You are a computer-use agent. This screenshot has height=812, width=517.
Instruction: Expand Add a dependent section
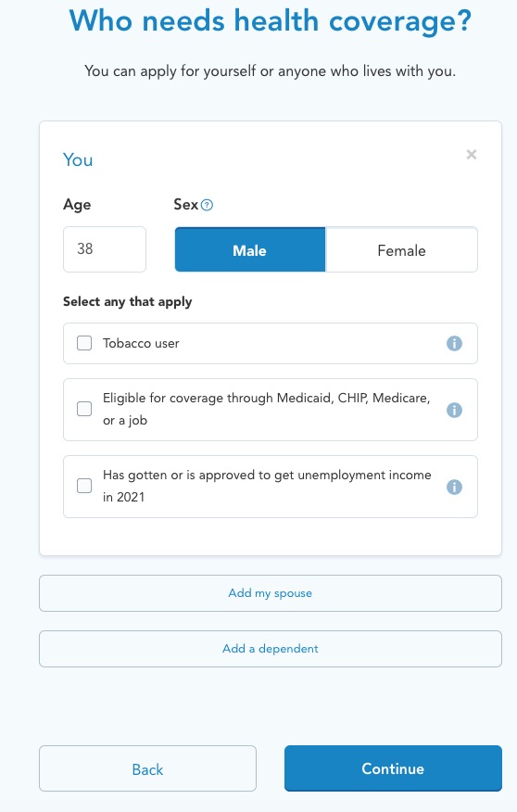click(x=271, y=648)
